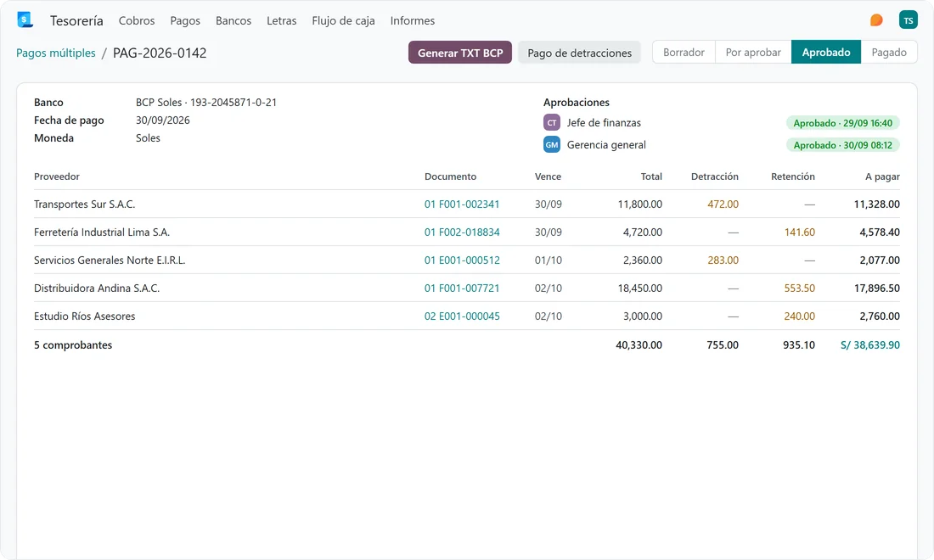The width and height of the screenshot is (934, 560).
Task: Click Pago de detracciones button
Action: pyautogui.click(x=579, y=53)
